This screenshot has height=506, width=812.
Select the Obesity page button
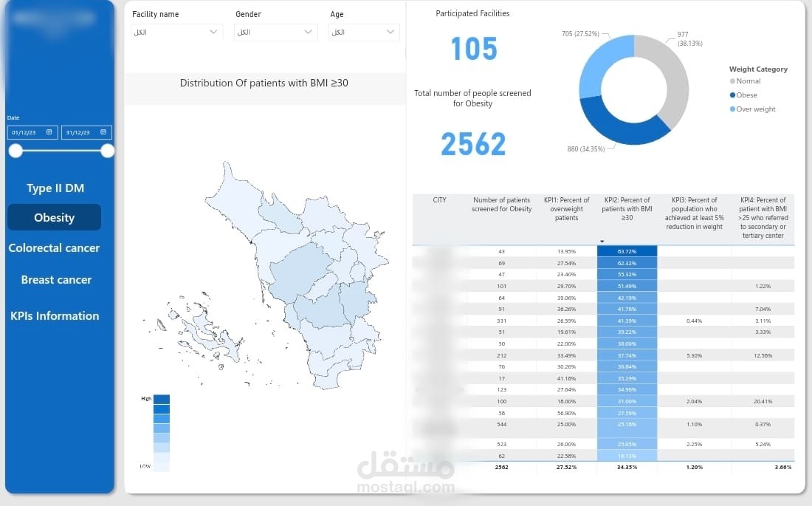tap(55, 217)
